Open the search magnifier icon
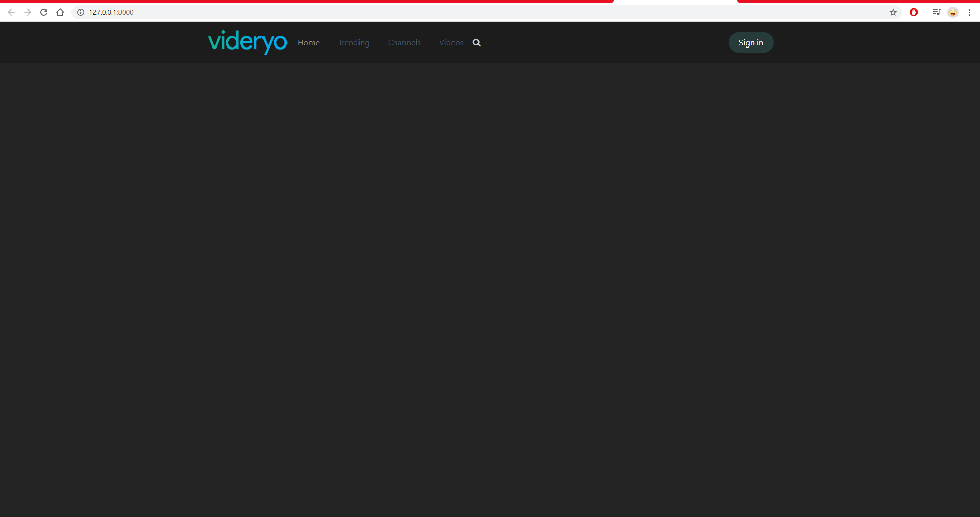This screenshot has width=980, height=517. (x=476, y=43)
